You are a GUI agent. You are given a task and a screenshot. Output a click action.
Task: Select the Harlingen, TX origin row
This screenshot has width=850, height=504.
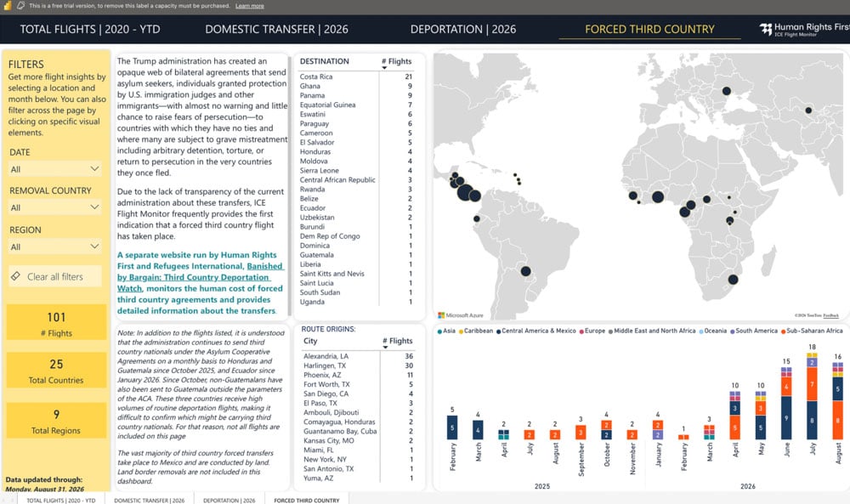359,365
